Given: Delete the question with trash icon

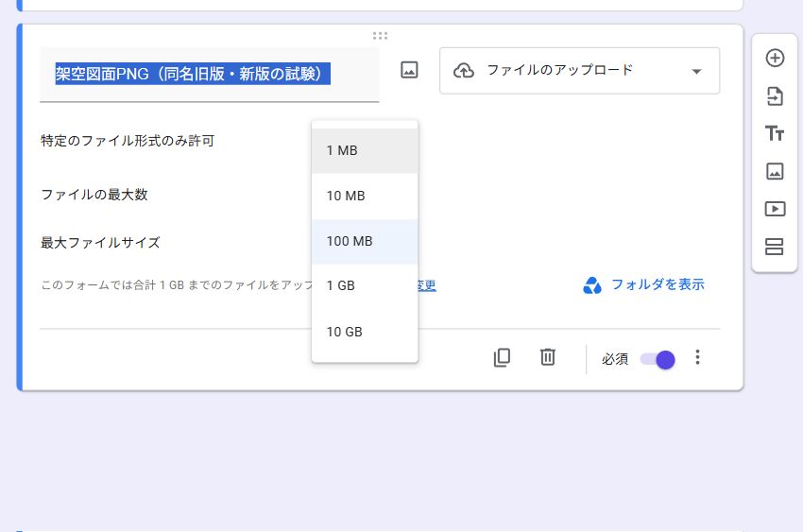Looking at the screenshot, I should [547, 357].
